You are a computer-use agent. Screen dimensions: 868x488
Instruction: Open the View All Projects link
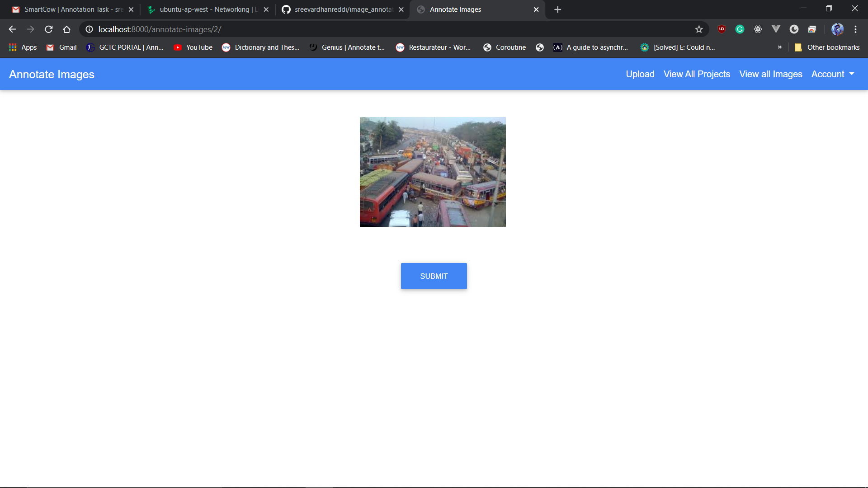point(697,74)
